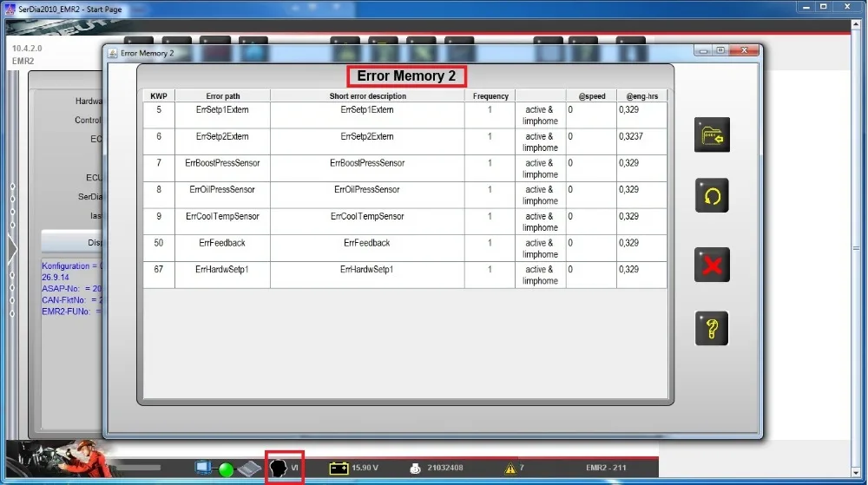
Task: Click KWP code 67 cell
Action: pos(159,274)
